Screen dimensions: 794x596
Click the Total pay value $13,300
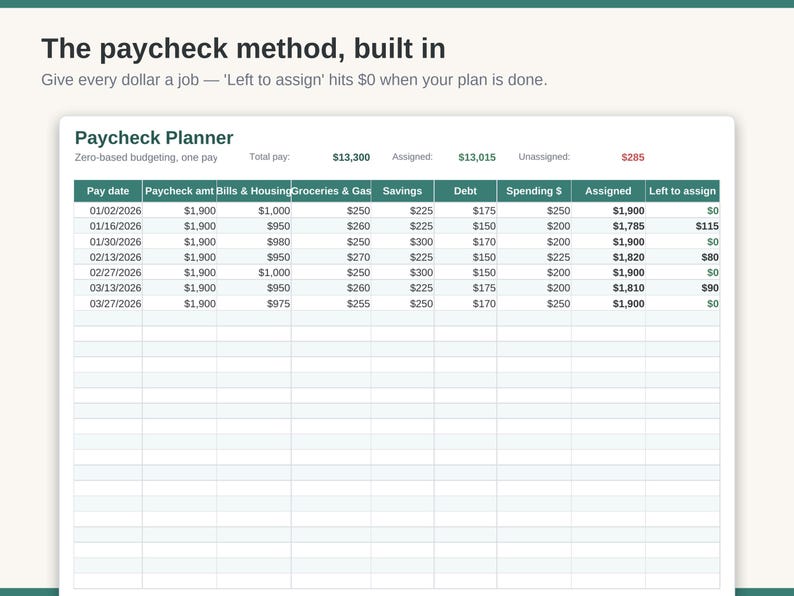[x=351, y=157]
